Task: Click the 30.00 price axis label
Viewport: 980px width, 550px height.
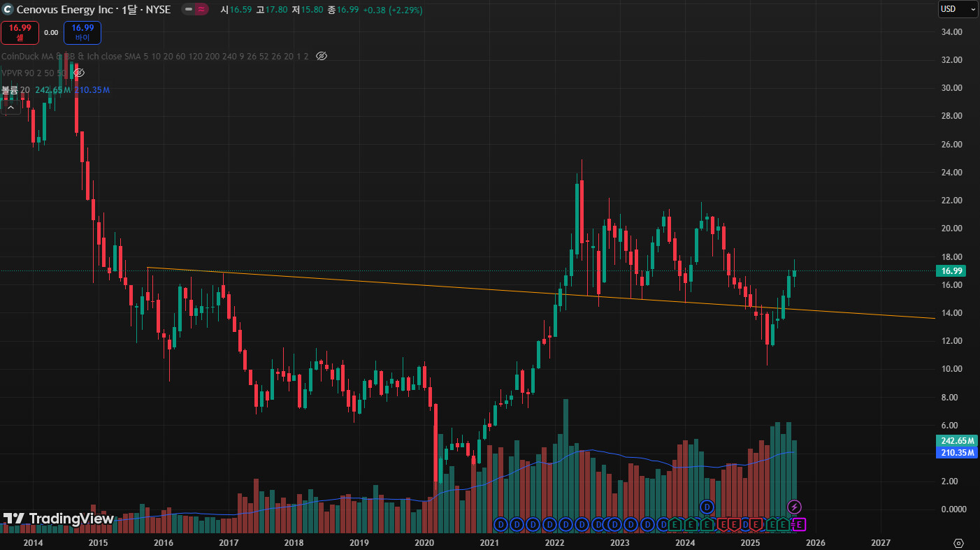Action: click(x=952, y=88)
